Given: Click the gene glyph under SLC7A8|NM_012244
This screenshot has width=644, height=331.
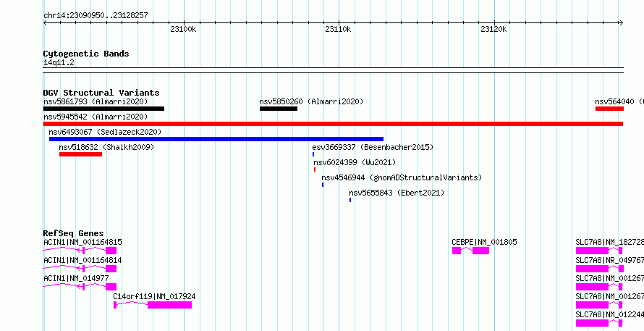Looking at the screenshot, I should [x=599, y=323].
